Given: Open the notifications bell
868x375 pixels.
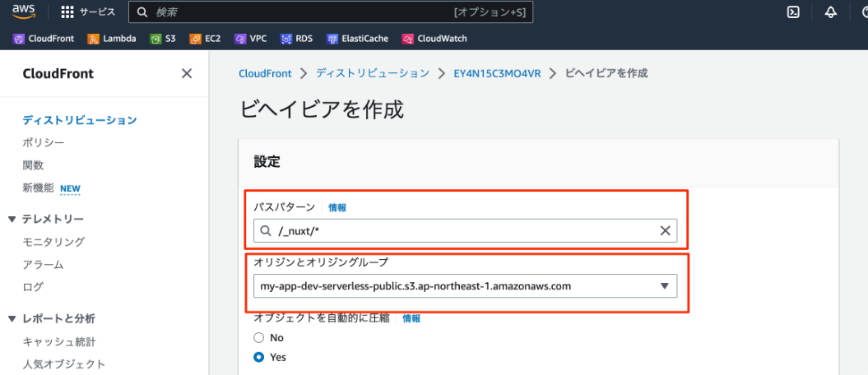Looking at the screenshot, I should pyautogui.click(x=830, y=12).
